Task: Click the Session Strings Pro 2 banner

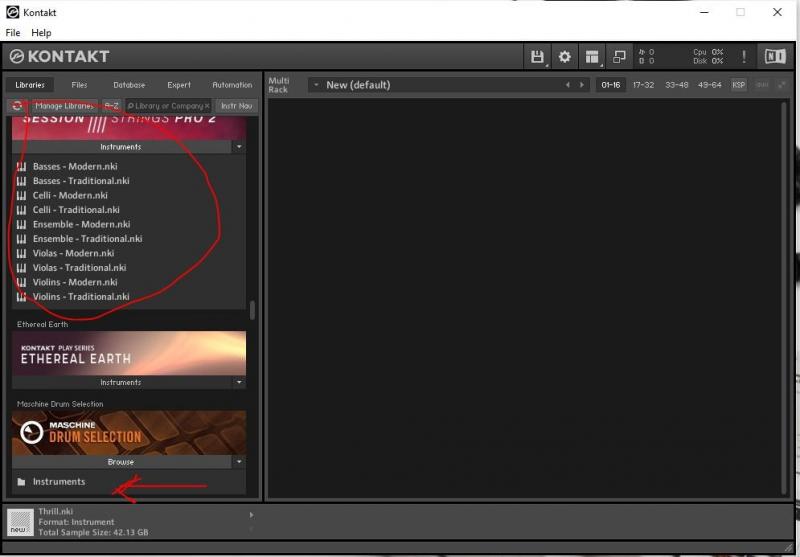Action: 129,128
